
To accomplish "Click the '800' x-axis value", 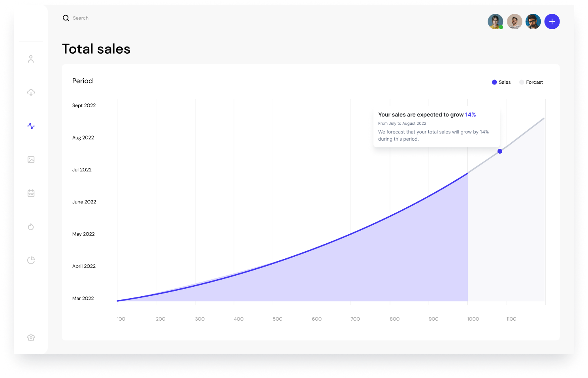I will click(394, 319).
